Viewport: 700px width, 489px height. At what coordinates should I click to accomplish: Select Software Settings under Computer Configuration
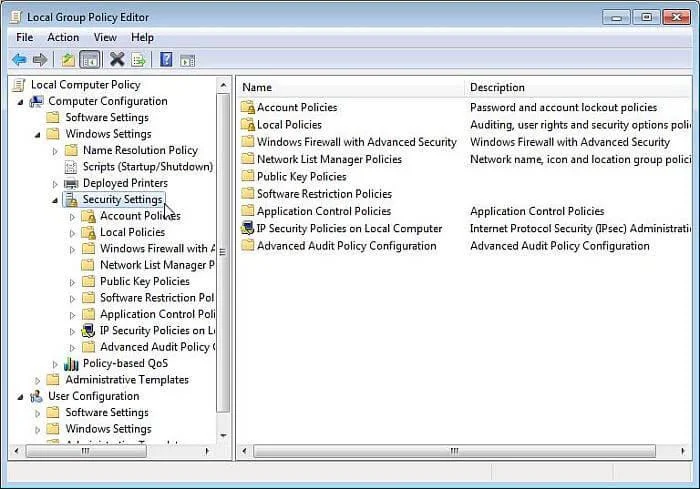107,117
